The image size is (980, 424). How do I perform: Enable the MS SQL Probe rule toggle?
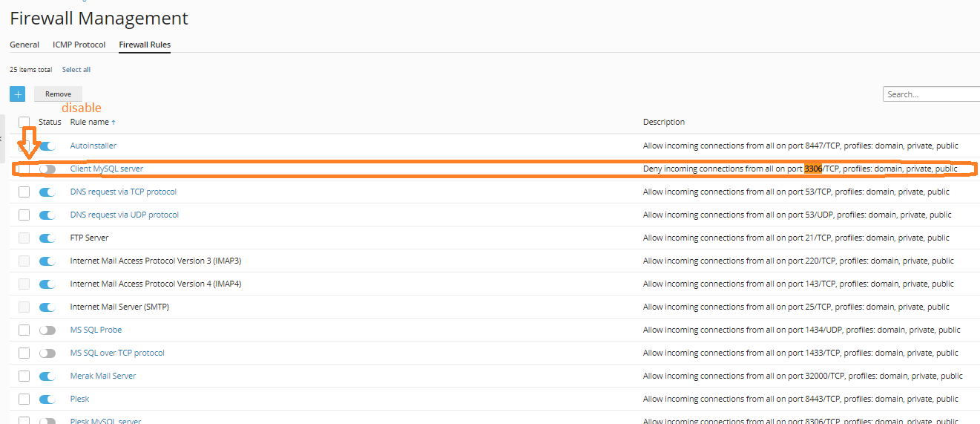click(x=47, y=330)
